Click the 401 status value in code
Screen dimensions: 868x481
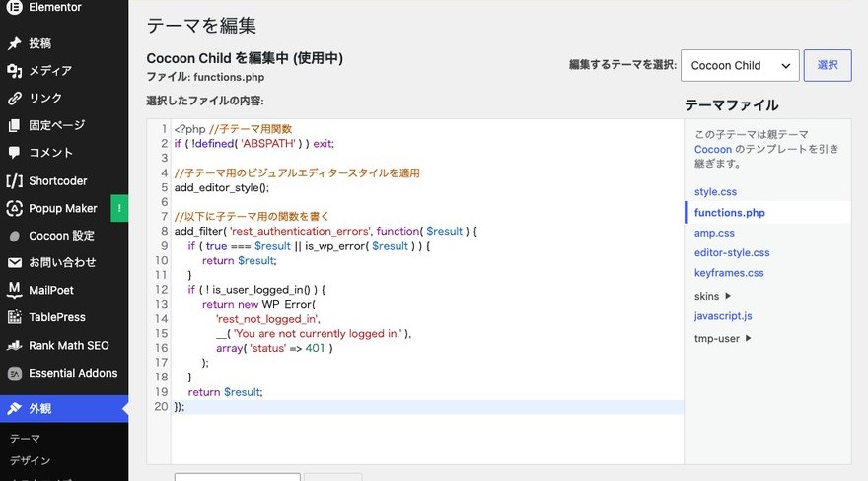coord(315,348)
